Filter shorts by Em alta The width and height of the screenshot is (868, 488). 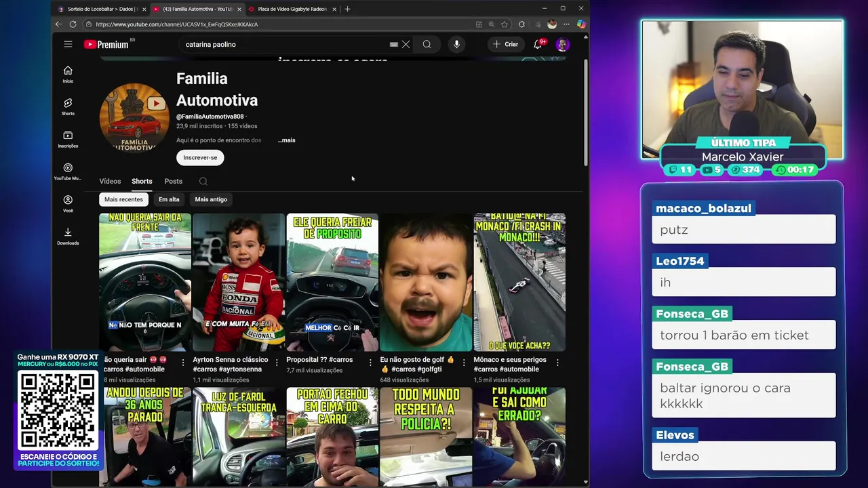[x=169, y=199]
